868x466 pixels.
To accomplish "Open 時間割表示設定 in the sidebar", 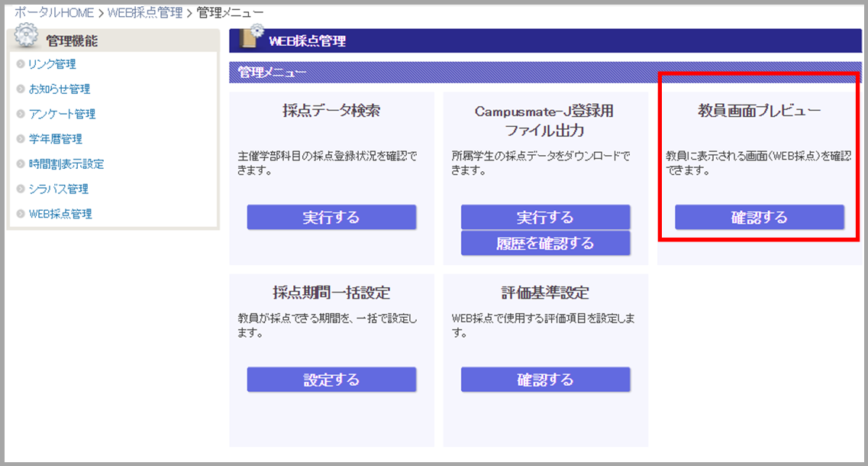I will coord(66,164).
